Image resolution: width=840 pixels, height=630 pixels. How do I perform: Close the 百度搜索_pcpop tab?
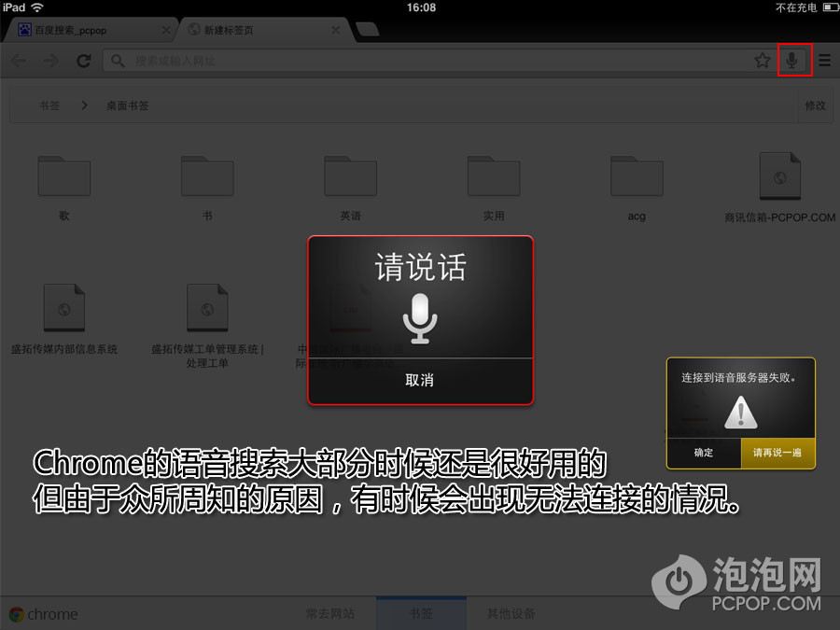[166, 30]
